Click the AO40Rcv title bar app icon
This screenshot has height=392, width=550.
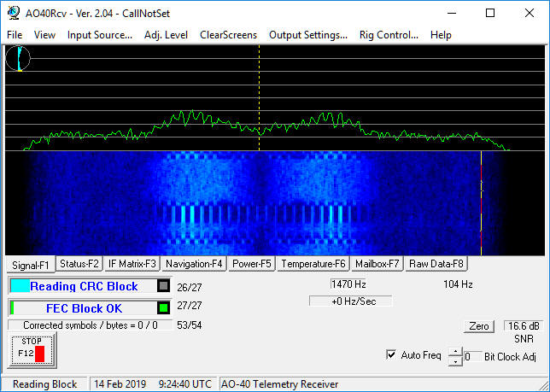14,13
